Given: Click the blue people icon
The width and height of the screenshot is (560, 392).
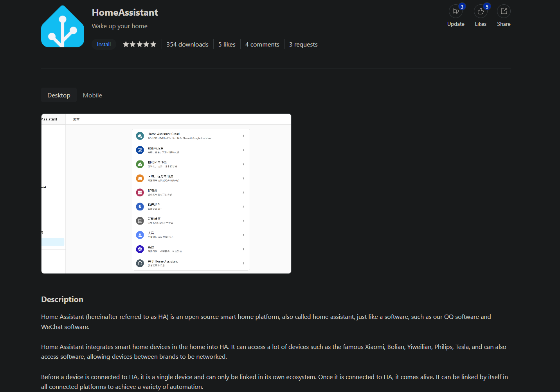Looking at the screenshot, I should pos(140,235).
